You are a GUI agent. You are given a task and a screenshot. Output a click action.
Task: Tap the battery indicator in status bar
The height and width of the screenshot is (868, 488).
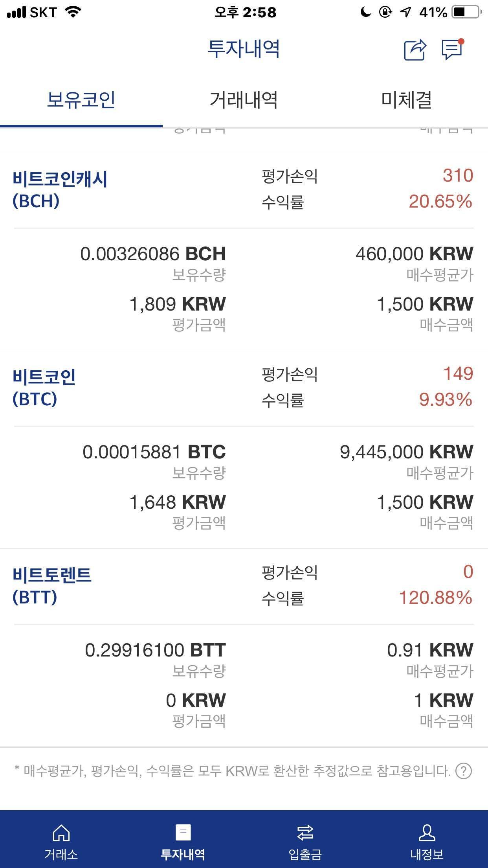(x=466, y=13)
